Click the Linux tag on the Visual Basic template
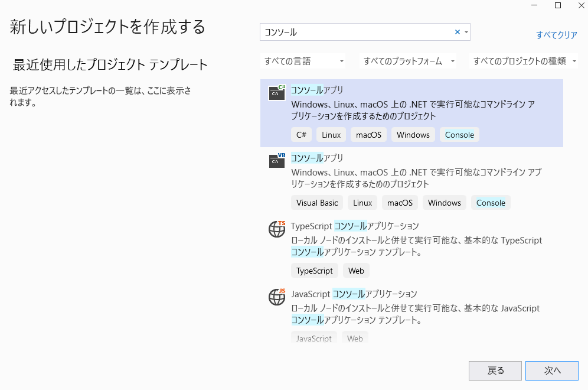Screen dimensions: 588x390 coord(362,203)
